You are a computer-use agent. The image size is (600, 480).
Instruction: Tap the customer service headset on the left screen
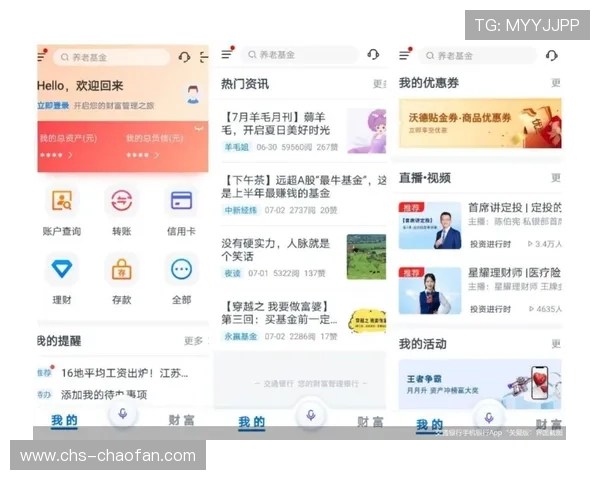[x=184, y=57]
